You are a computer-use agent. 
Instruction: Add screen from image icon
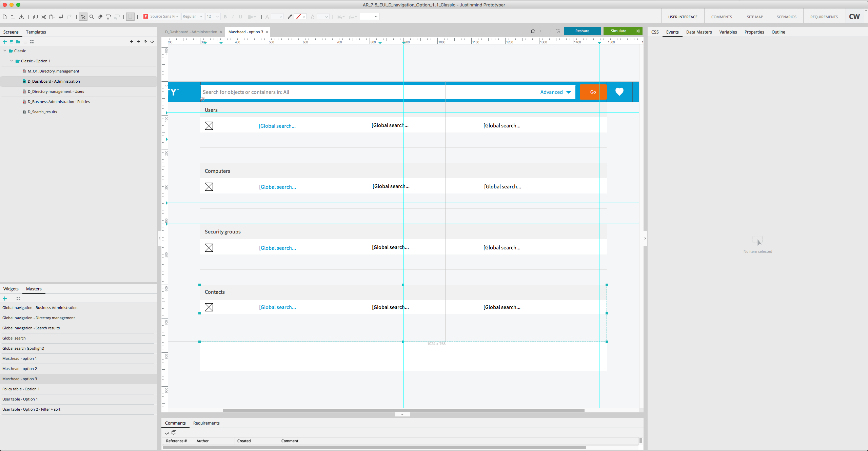tap(12, 42)
